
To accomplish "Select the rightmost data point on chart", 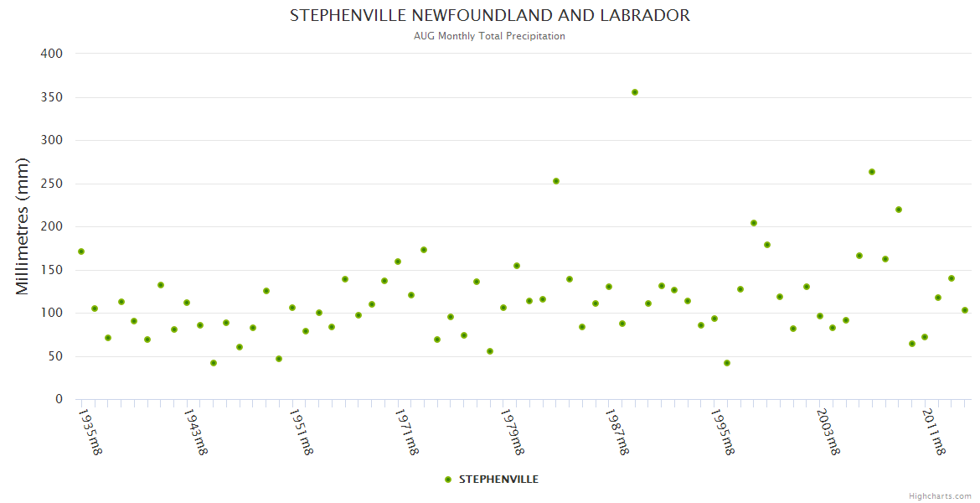I will point(965,310).
